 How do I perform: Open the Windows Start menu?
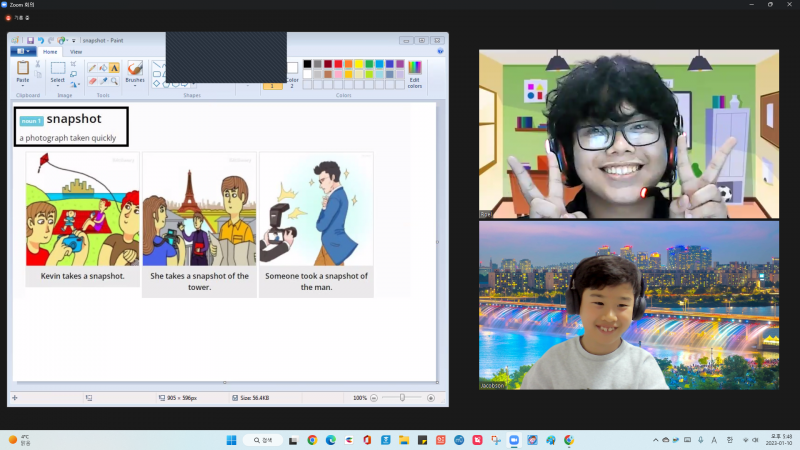tap(232, 440)
